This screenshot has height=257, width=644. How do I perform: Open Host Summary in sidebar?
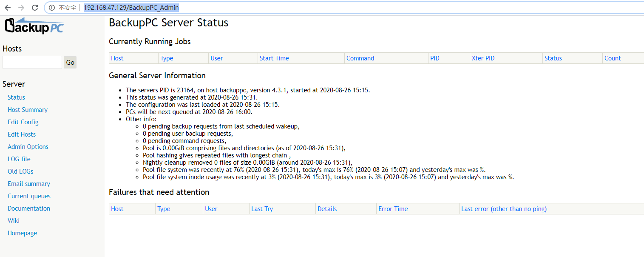point(28,110)
